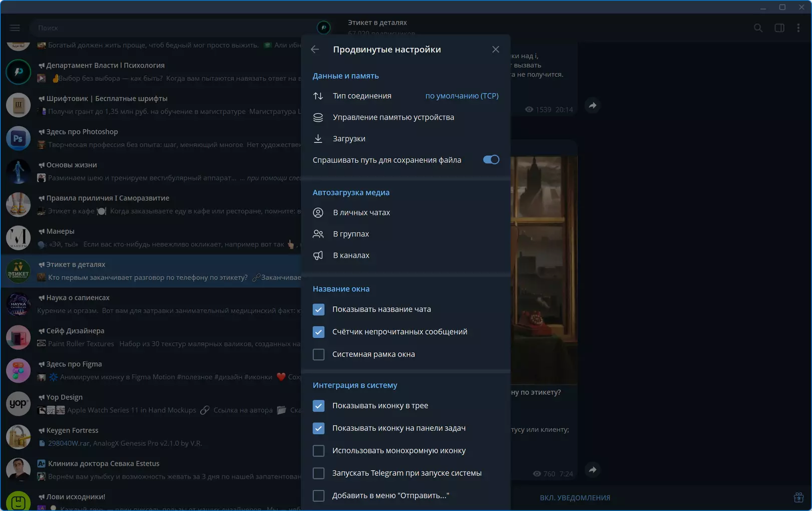Go back using the settings arrow
This screenshot has width=812, height=511.
click(315, 49)
